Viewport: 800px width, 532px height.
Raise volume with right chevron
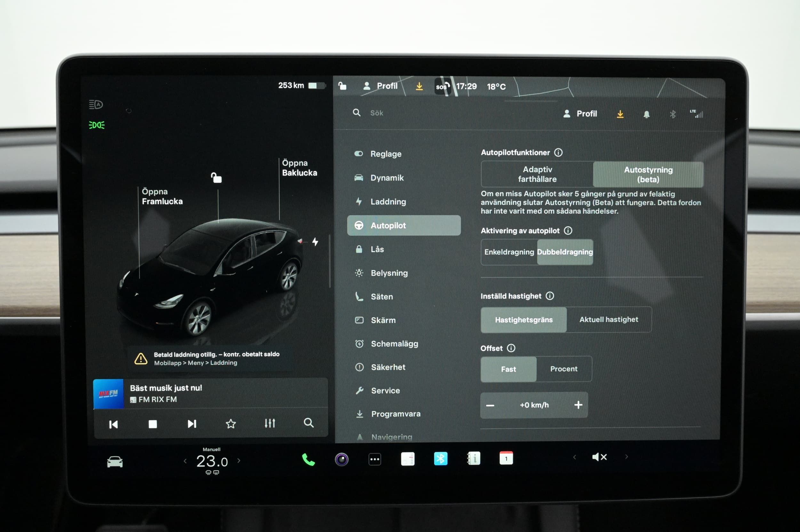pyautogui.click(x=627, y=457)
